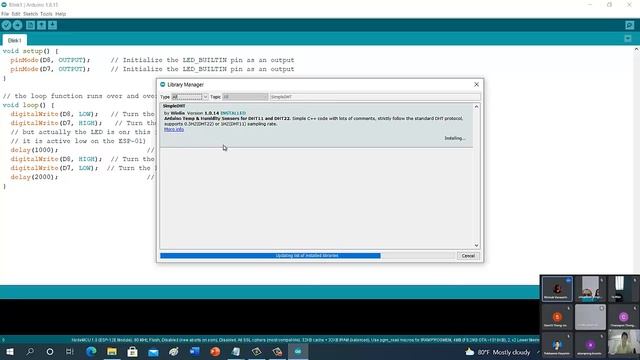
Task: Select the Blink1 sketch tab
Action: (15, 40)
